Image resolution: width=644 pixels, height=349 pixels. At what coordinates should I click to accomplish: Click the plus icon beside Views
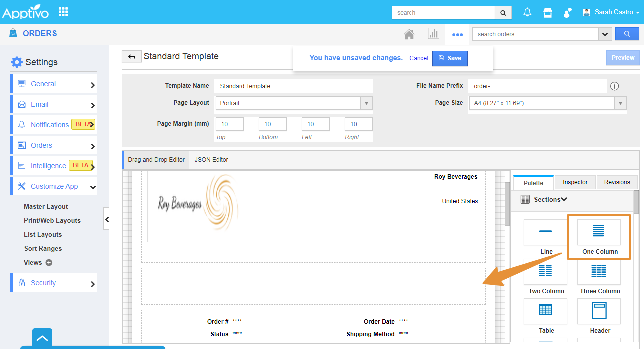tap(49, 262)
